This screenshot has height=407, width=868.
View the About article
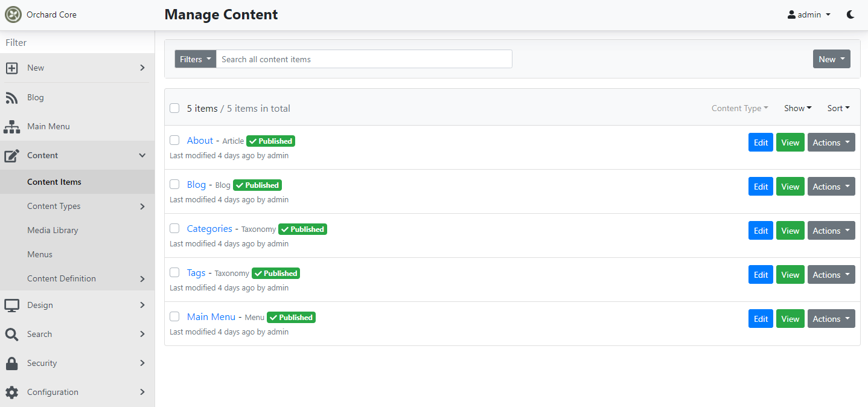[790, 143]
